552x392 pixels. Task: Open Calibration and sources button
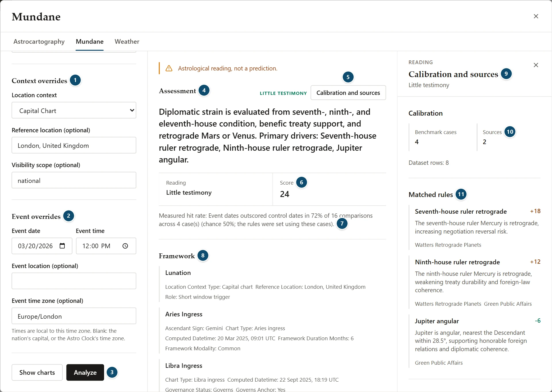(x=348, y=93)
